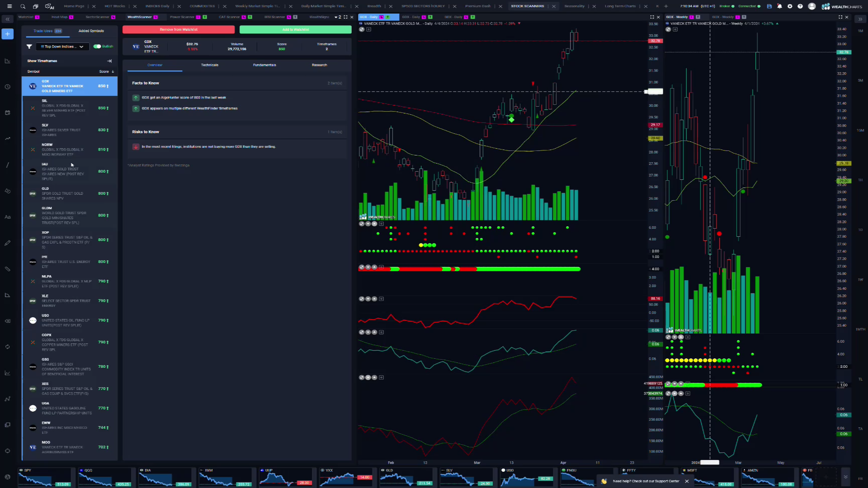Select the text Aa tool in left sidebar
The image size is (868, 488).
(x=7, y=217)
